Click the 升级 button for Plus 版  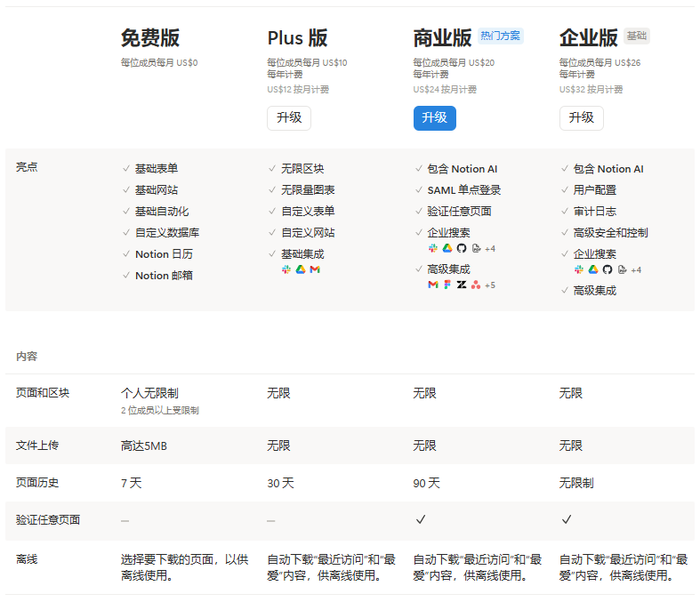tap(289, 118)
